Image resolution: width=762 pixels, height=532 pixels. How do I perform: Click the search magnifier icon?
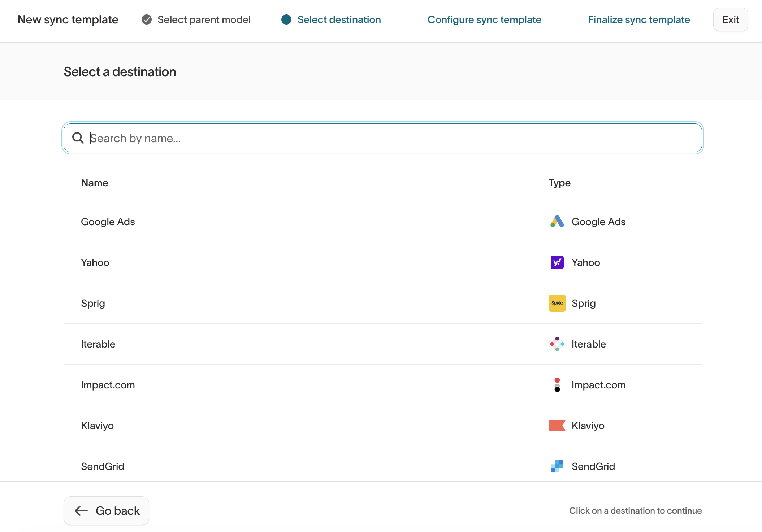point(78,138)
